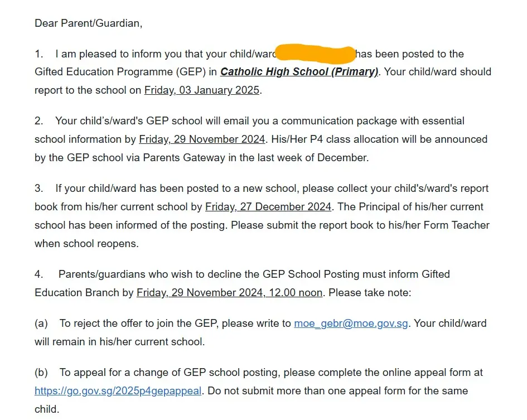Click the paragraph number 3
This screenshot has height=420, width=527.
pos(38,189)
